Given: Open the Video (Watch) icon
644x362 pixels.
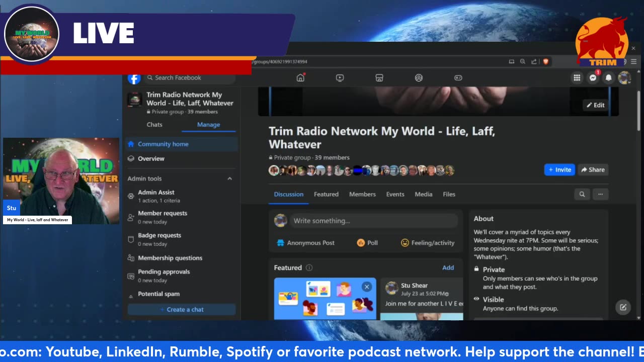Looking at the screenshot, I should click(x=340, y=78).
